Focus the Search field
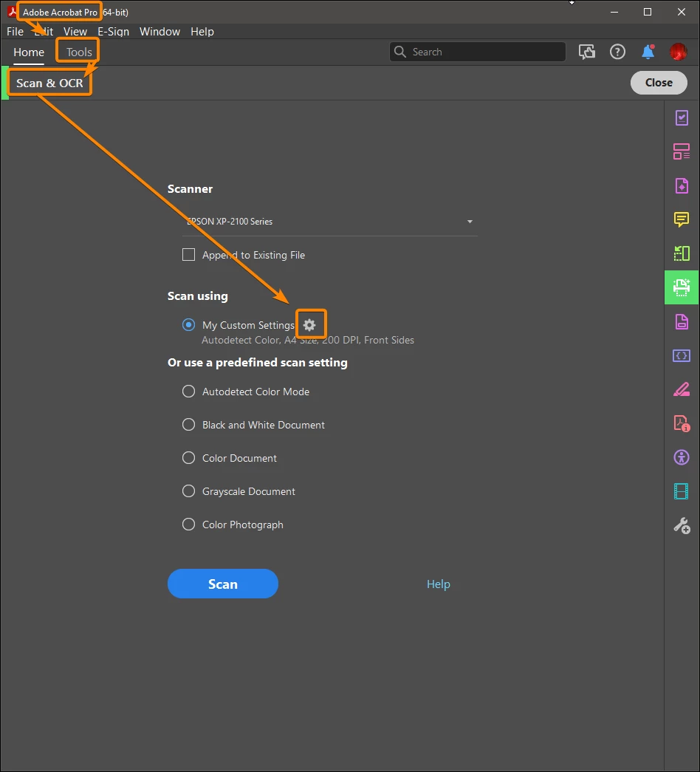This screenshot has width=700, height=772. point(478,52)
